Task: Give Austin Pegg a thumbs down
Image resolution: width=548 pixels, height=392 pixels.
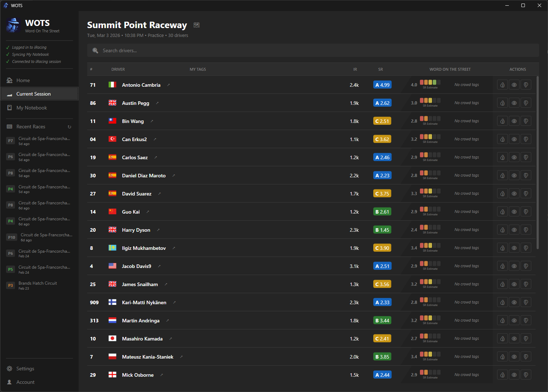Action: [x=526, y=103]
